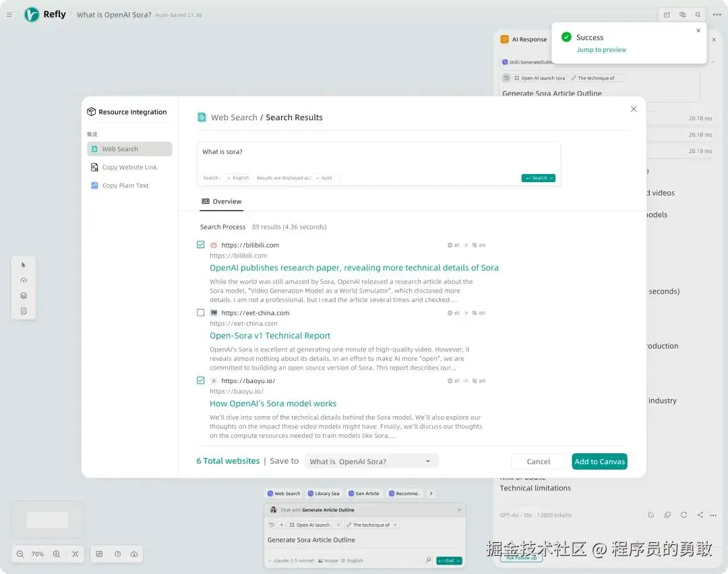Open the upload resource icon
Image resolution: width=728 pixels, height=574 pixels.
point(24,280)
